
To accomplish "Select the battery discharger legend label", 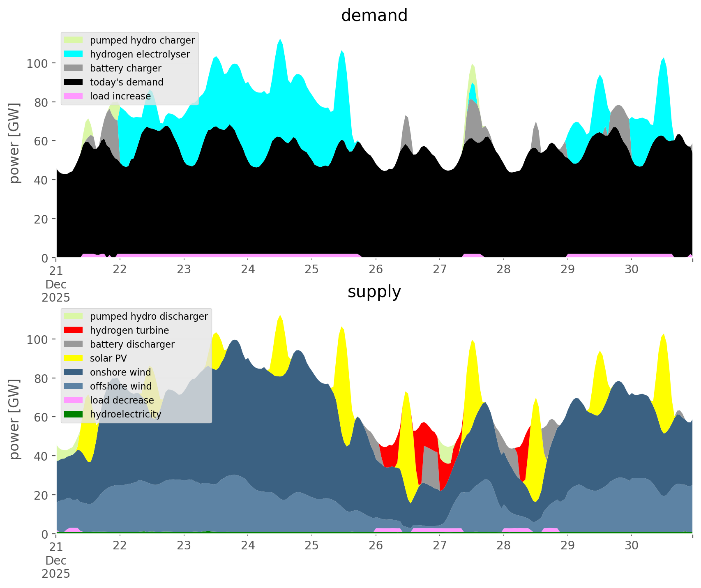I will pyautogui.click(x=132, y=344).
